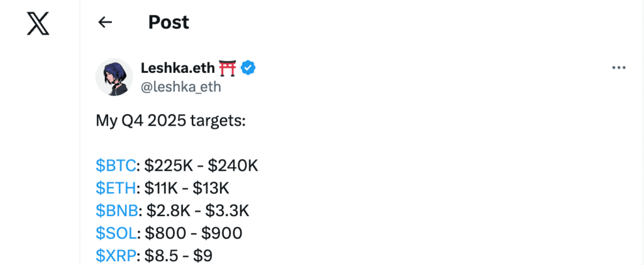Open the $SOL cashtag link
644x265 pixels.
(x=116, y=233)
